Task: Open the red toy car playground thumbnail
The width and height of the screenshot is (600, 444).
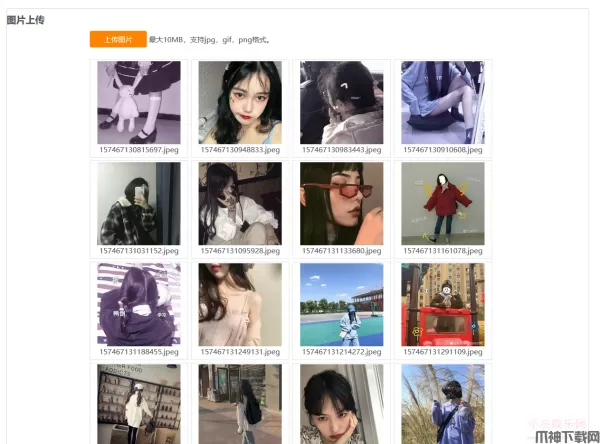Action: [x=443, y=305]
